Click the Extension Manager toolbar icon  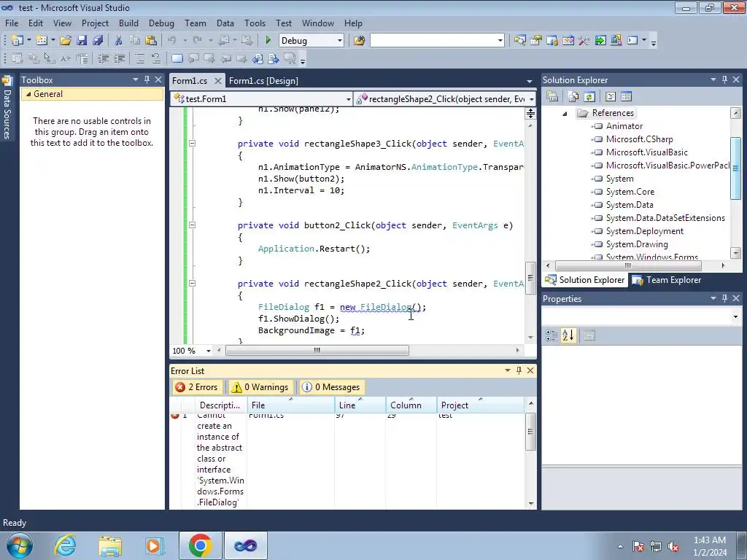tap(616, 41)
